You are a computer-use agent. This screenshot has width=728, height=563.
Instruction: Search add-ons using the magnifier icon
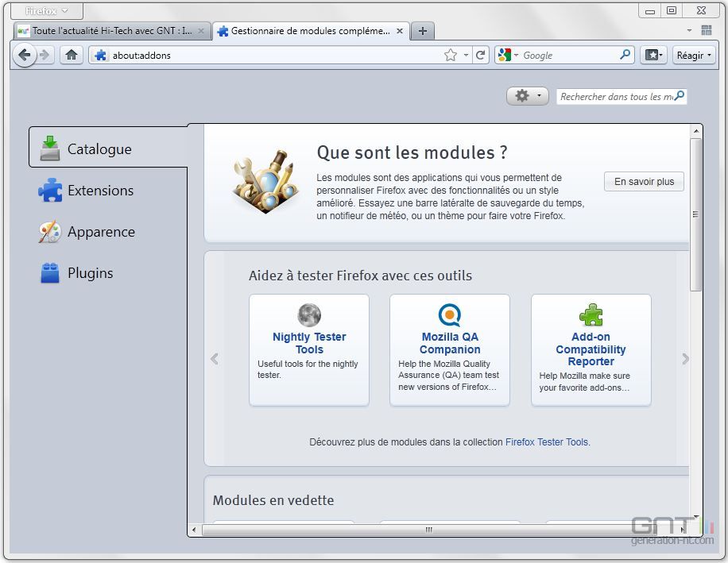tap(680, 96)
